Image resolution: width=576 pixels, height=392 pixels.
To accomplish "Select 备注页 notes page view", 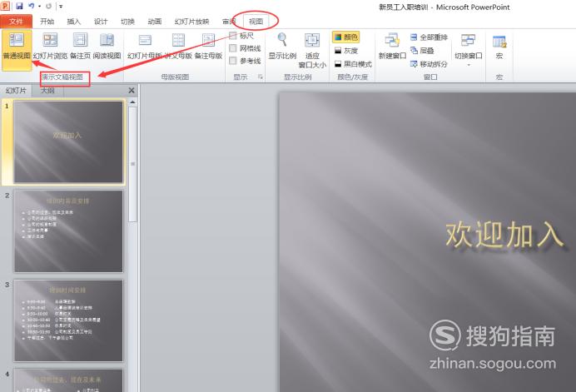I will (x=80, y=46).
